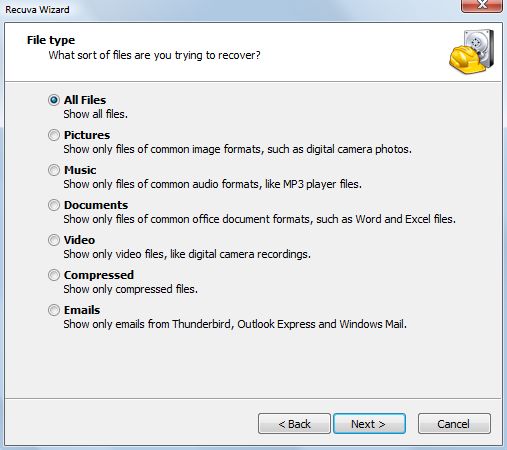
Task: Click the description mentioning MP3 player files
Action: click(x=212, y=184)
